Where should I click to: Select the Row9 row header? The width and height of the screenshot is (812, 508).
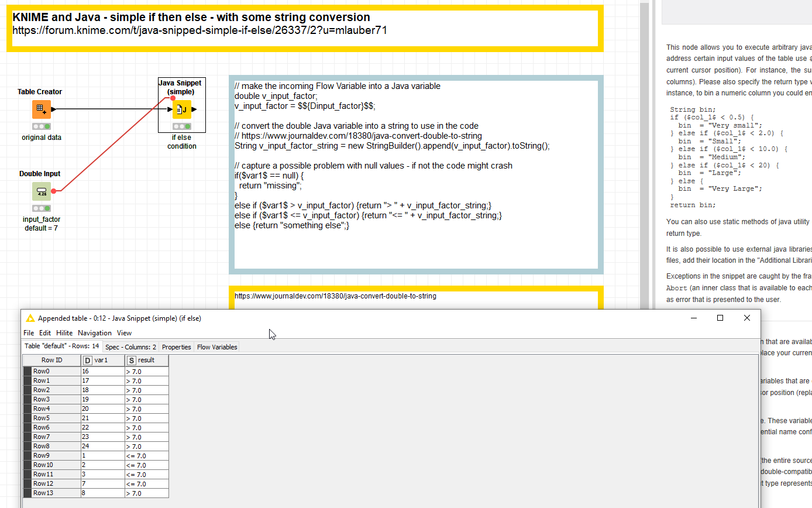[42, 456]
